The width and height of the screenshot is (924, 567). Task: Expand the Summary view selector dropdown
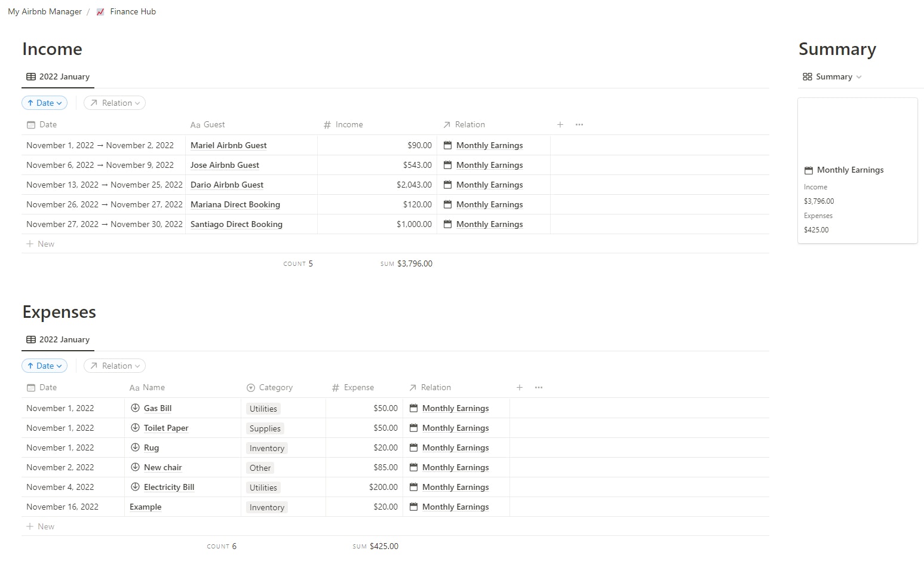click(833, 76)
